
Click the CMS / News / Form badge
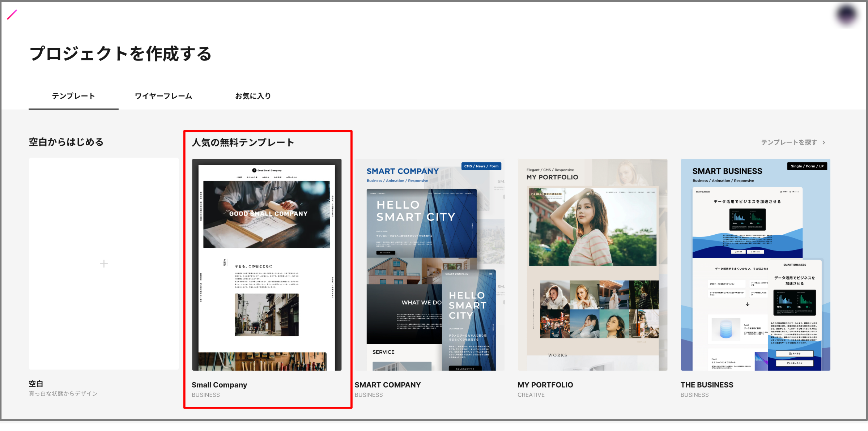pos(481,166)
